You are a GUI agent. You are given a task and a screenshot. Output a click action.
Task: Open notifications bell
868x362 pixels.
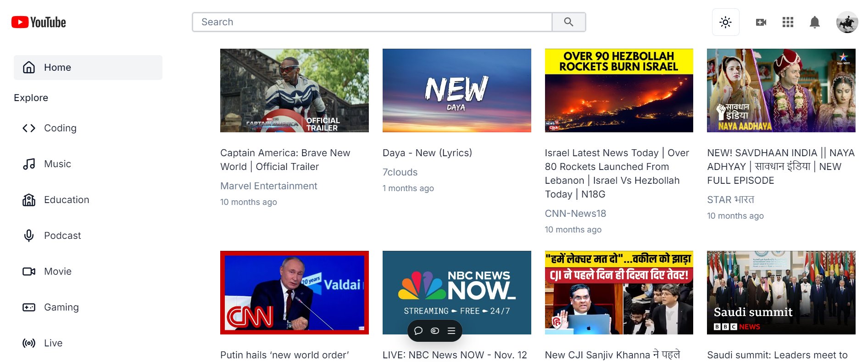click(x=814, y=22)
